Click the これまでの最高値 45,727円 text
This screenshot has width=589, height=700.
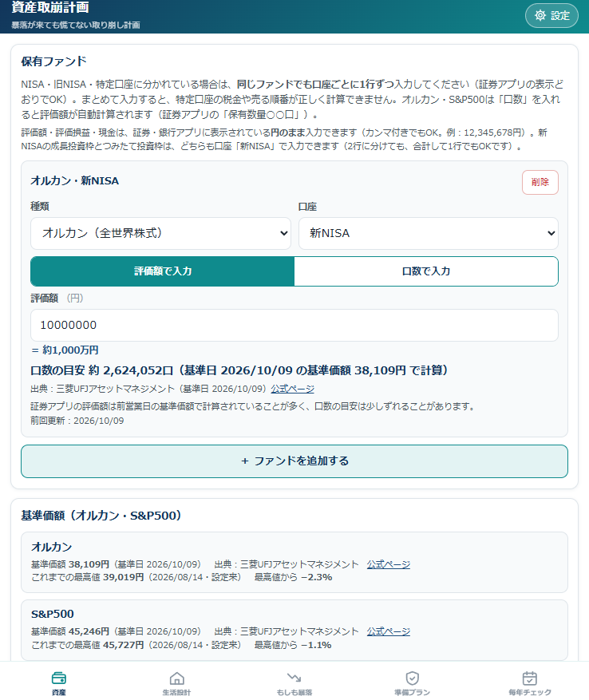pos(88,645)
